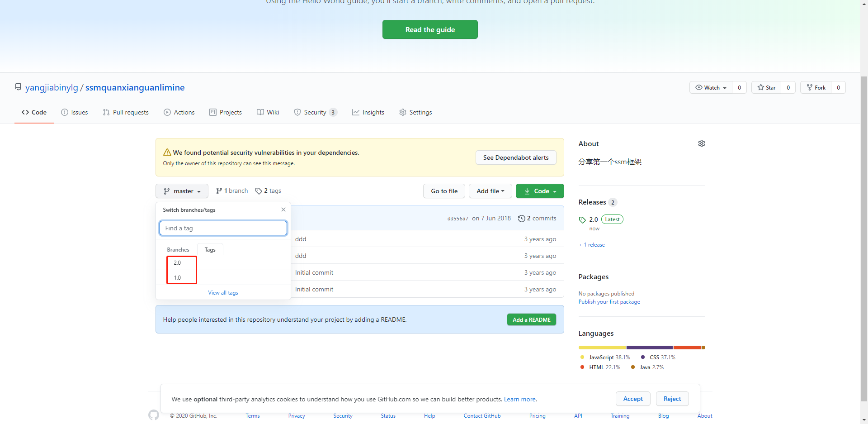This screenshot has height=424, width=868.
Task: Open the yangjiabinylg user link
Action: pos(52,87)
